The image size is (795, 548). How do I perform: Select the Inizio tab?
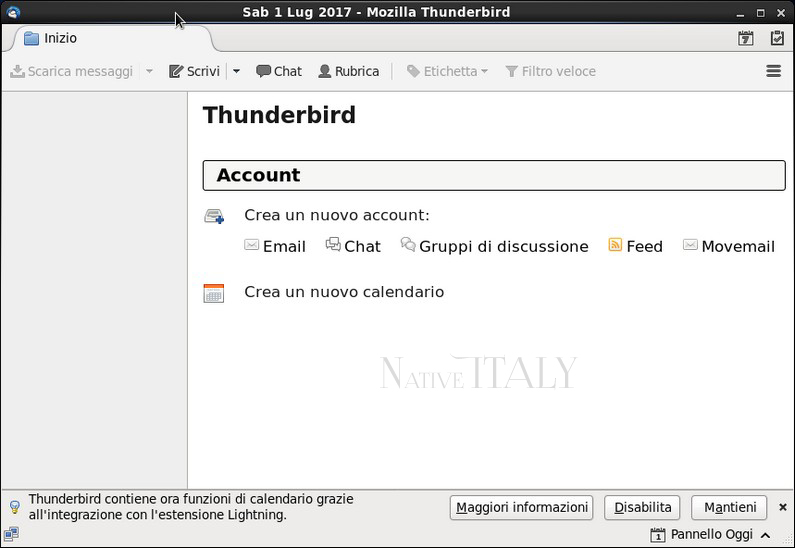[x=60, y=38]
